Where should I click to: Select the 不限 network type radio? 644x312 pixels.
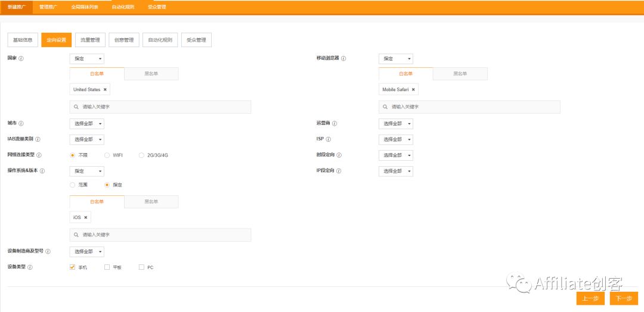(x=73, y=155)
